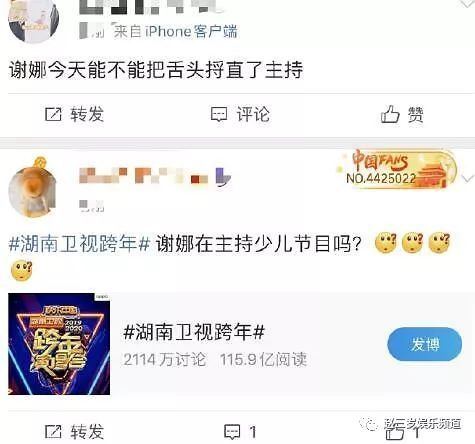This screenshot has width=475, height=444.
Task: Open the second poster's avatar
Action: [32, 190]
